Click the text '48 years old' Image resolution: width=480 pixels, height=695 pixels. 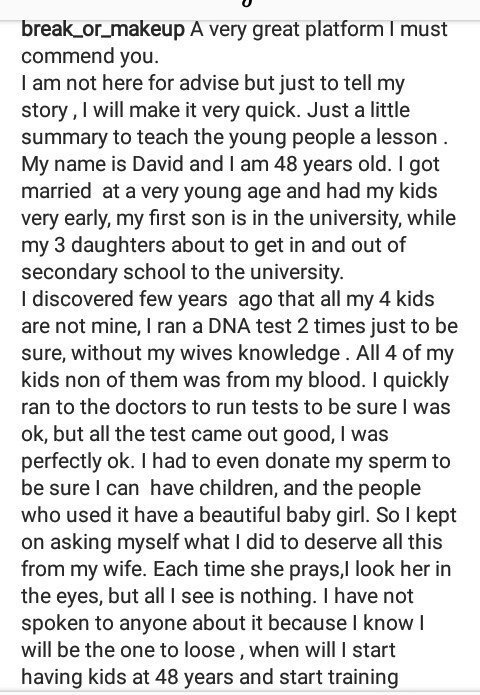[332, 164]
